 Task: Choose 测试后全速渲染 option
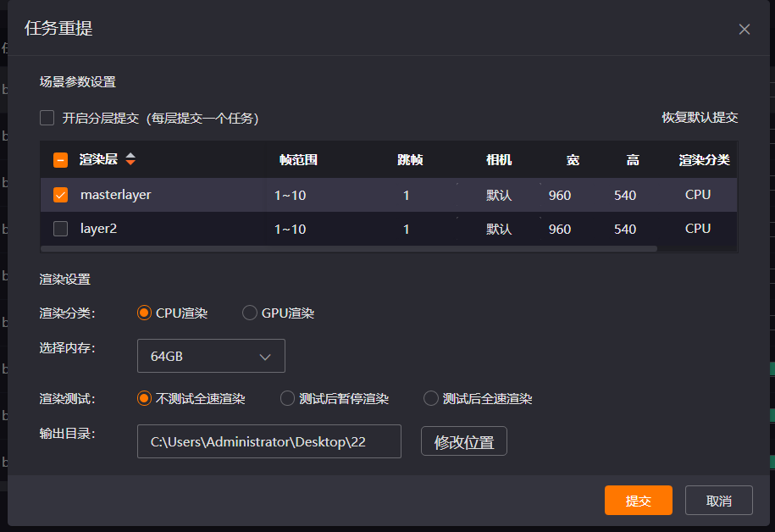[x=431, y=398]
